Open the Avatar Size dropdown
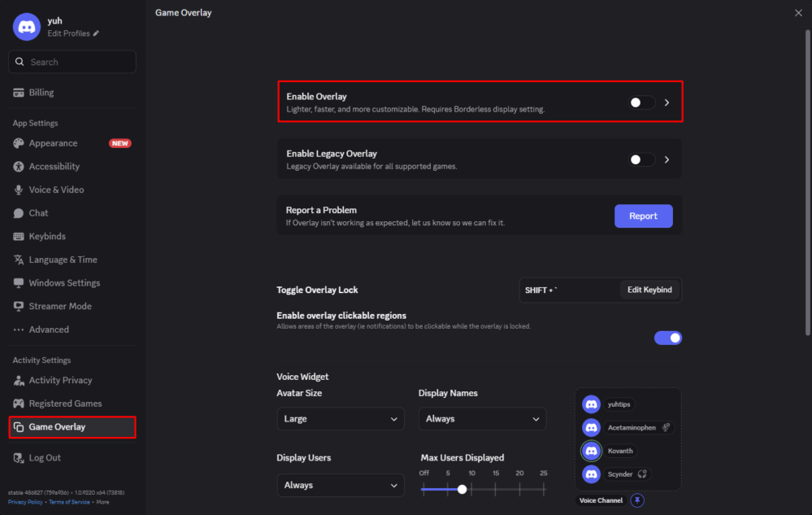Image resolution: width=812 pixels, height=515 pixels. click(x=341, y=418)
